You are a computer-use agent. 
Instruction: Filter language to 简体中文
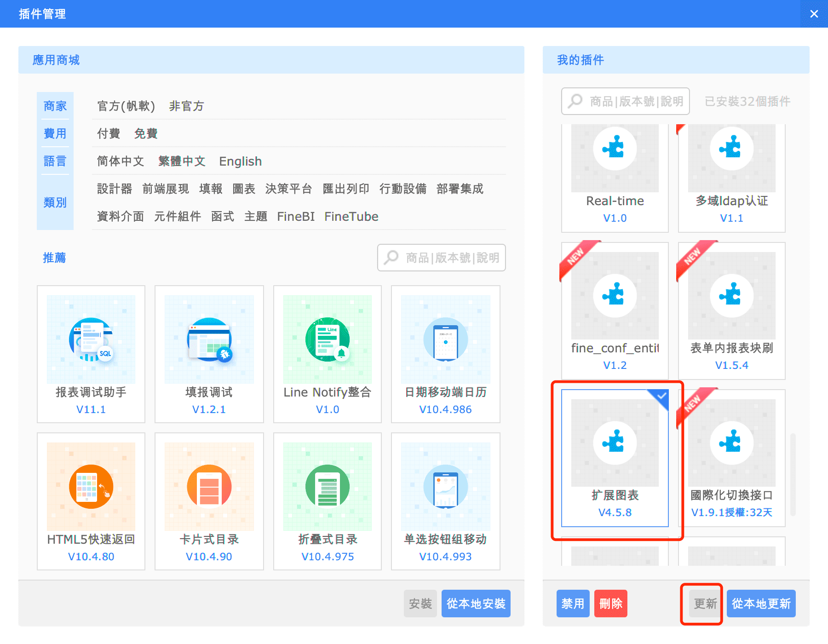(x=121, y=161)
